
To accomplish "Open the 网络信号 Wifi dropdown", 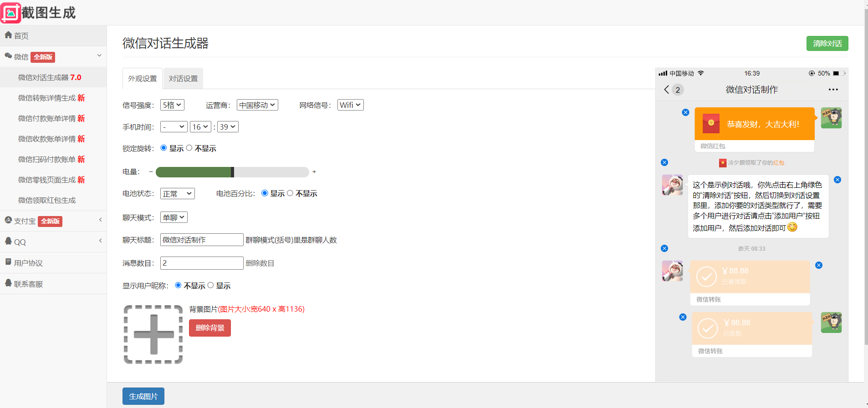I will coord(350,105).
